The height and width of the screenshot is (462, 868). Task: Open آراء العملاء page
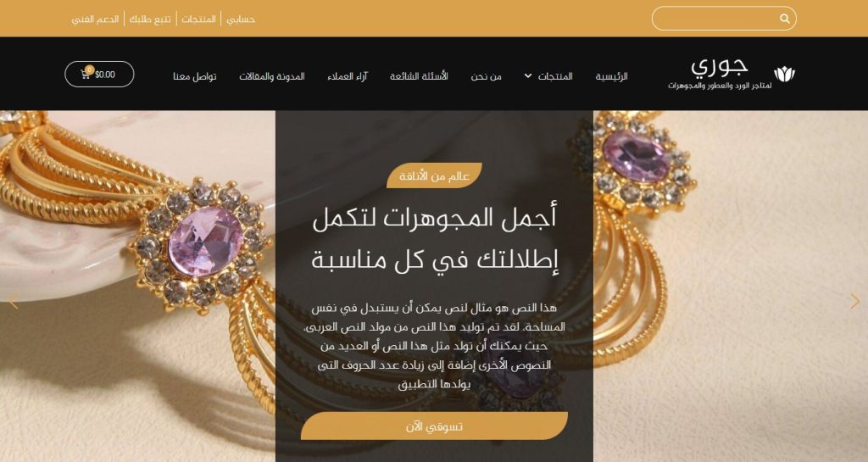[347, 76]
